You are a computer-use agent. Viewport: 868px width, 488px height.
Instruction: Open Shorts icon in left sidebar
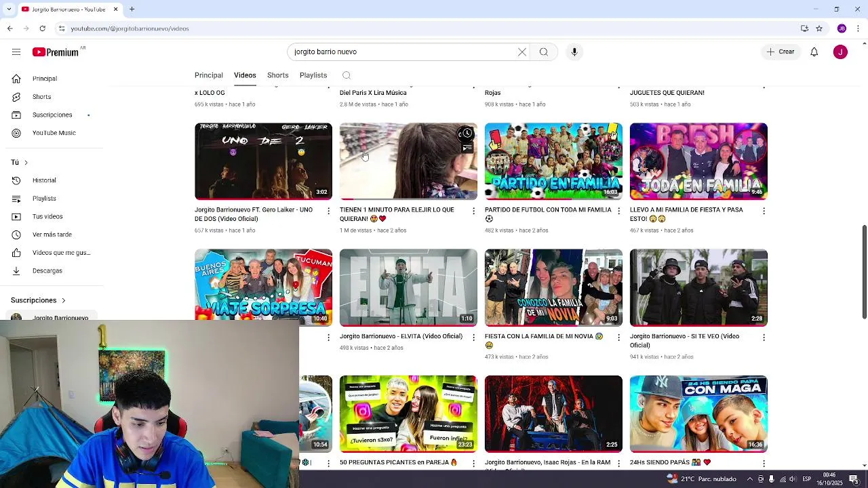click(16, 97)
